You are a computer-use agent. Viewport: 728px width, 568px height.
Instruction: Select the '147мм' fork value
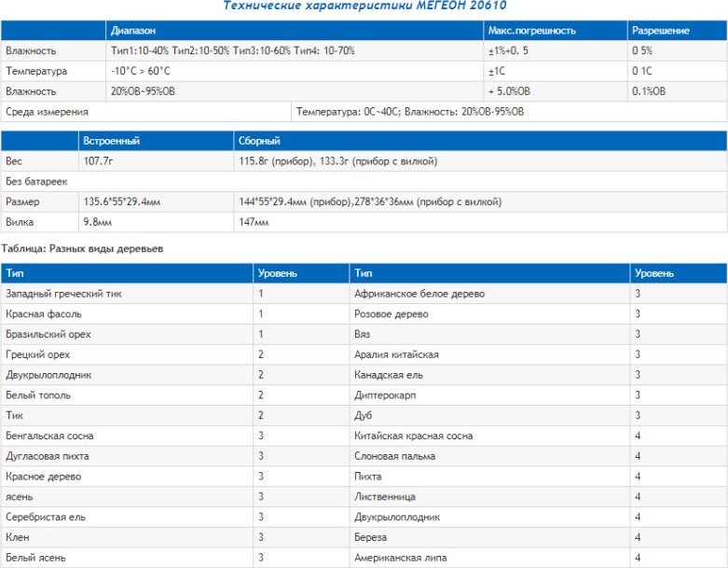(x=254, y=222)
